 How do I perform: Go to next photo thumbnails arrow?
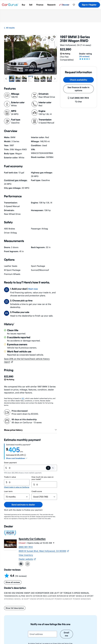click(55, 79)
